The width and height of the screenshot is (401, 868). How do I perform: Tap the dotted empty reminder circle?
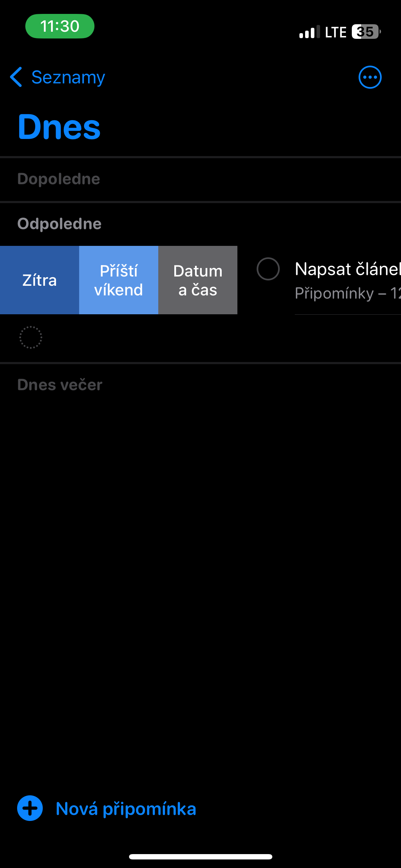31,337
